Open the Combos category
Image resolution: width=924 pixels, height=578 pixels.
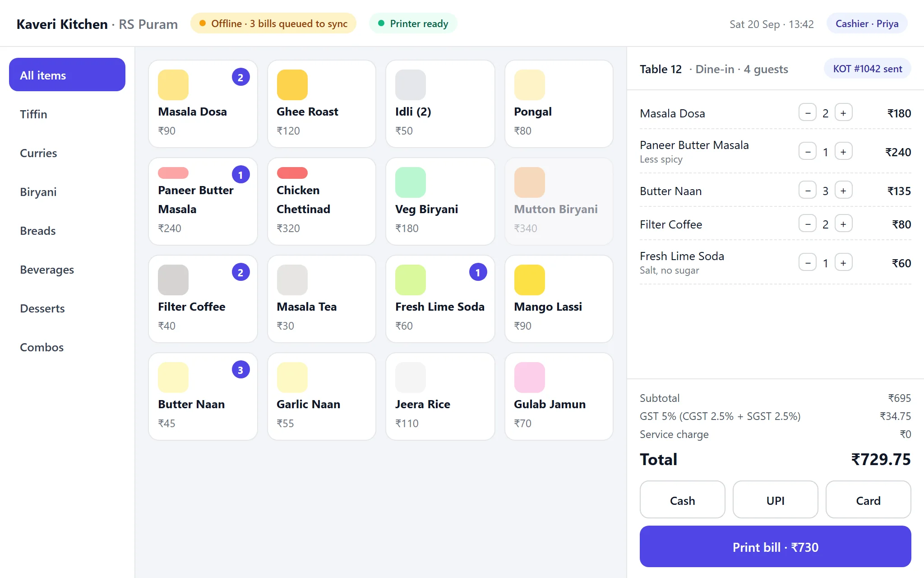[x=67, y=347]
